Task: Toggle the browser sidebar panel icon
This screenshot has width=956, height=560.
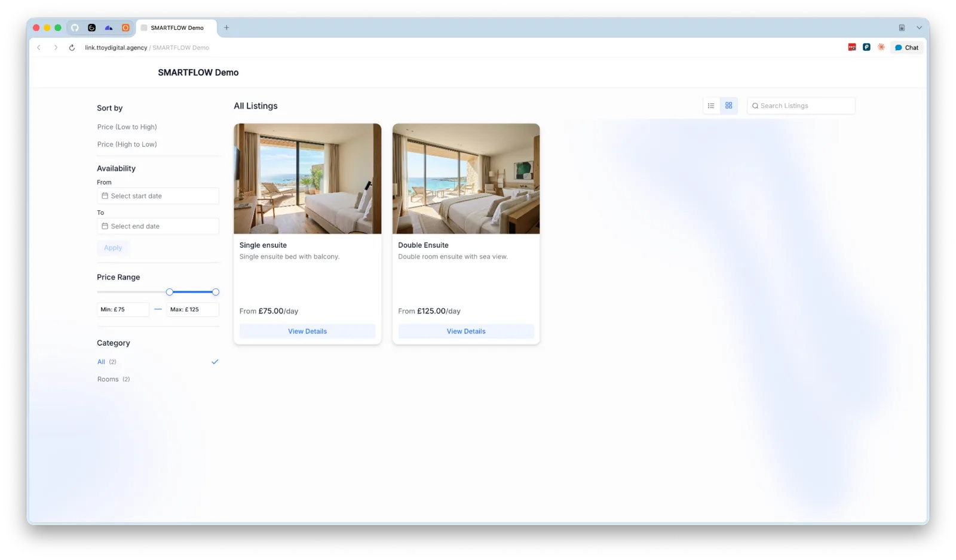Action: click(902, 27)
